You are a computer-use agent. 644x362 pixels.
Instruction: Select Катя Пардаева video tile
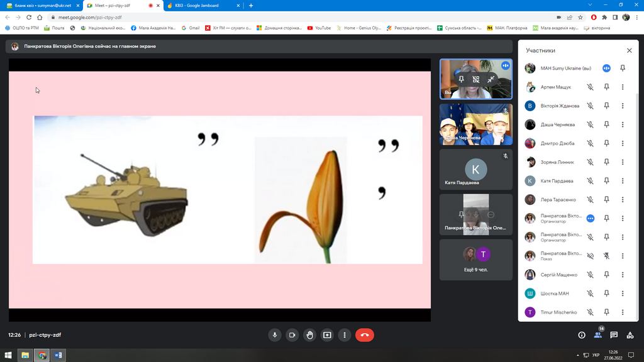coord(476,170)
